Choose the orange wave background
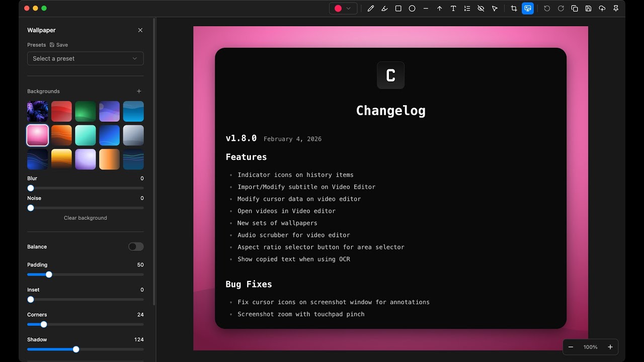Viewport: 644px width, 362px height. pyautogui.click(x=61, y=135)
